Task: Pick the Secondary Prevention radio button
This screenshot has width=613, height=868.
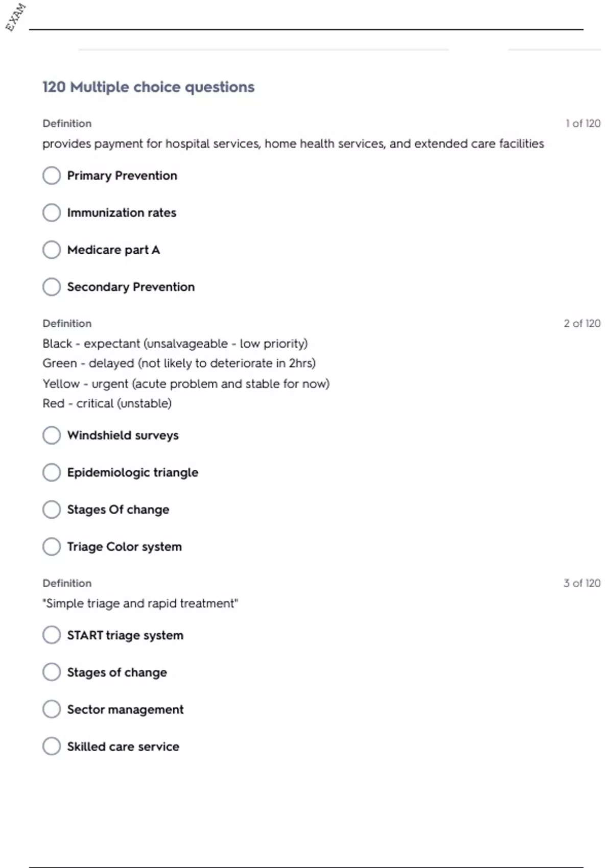Action: tap(52, 287)
